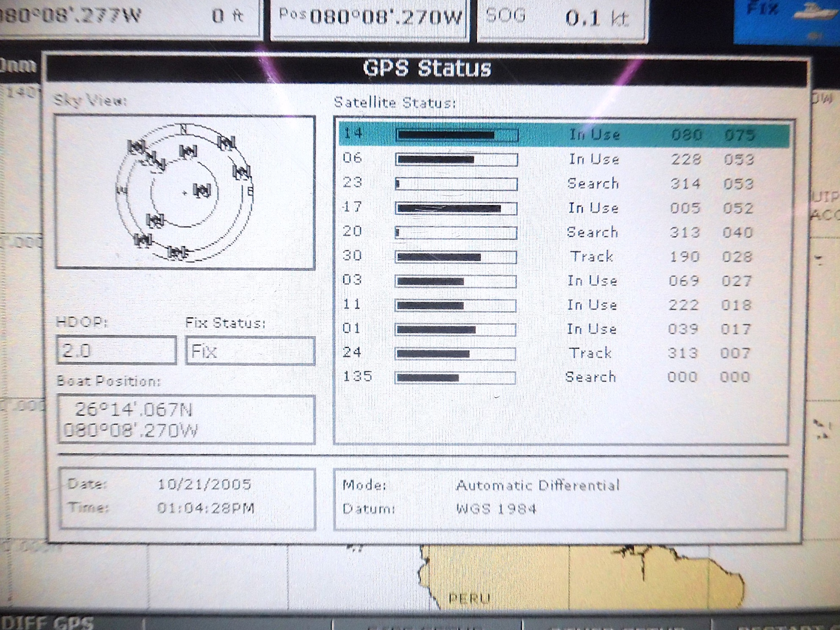Click the blue Fix boat icon at top right
Image resolution: width=840 pixels, height=630 pixels.
pos(787,21)
